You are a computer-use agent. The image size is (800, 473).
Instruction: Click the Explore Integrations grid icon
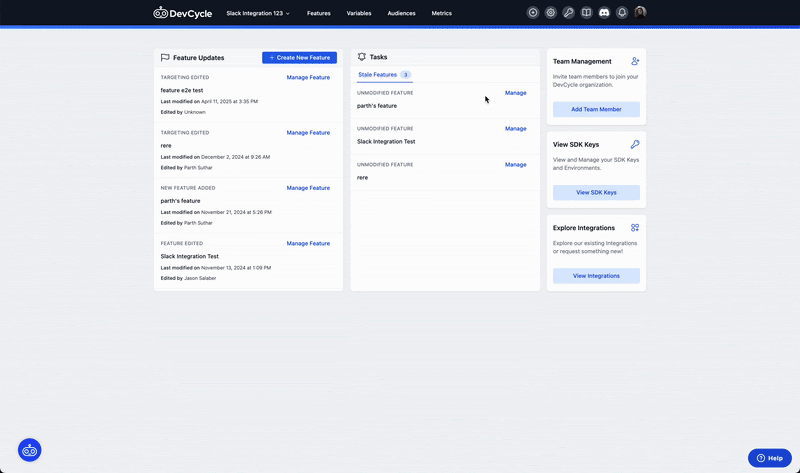click(635, 228)
